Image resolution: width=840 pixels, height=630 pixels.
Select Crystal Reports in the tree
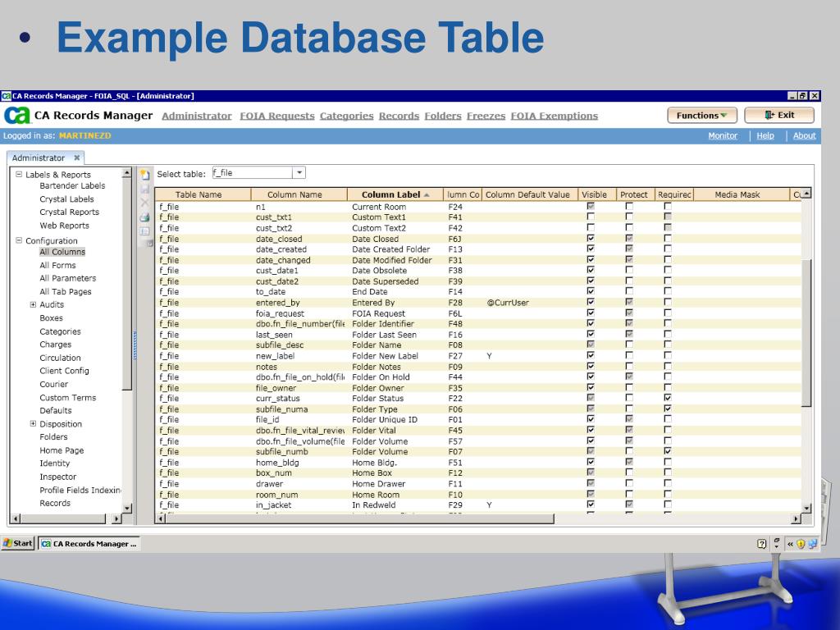[69, 212]
